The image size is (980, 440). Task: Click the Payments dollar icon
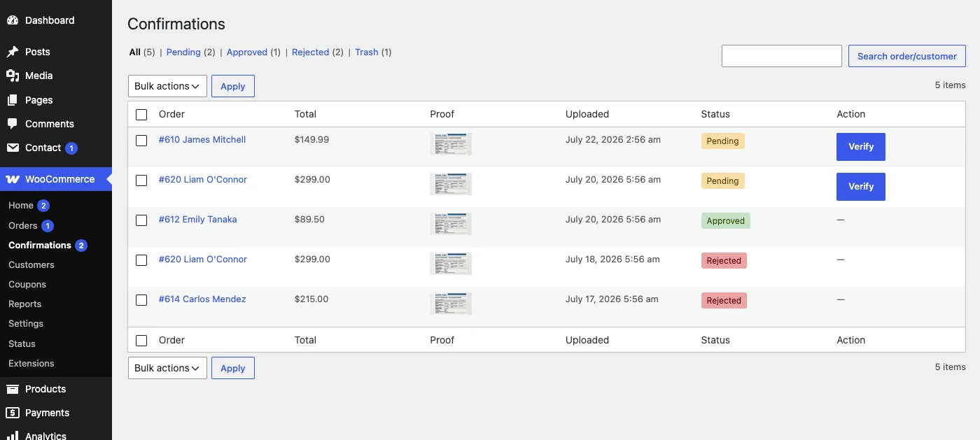[x=13, y=413]
